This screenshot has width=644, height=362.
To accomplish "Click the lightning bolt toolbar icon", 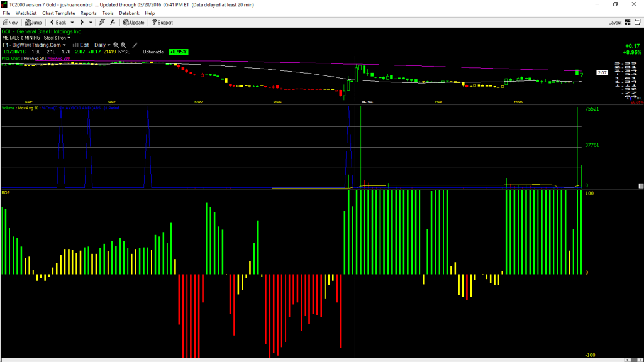I will point(103,23).
